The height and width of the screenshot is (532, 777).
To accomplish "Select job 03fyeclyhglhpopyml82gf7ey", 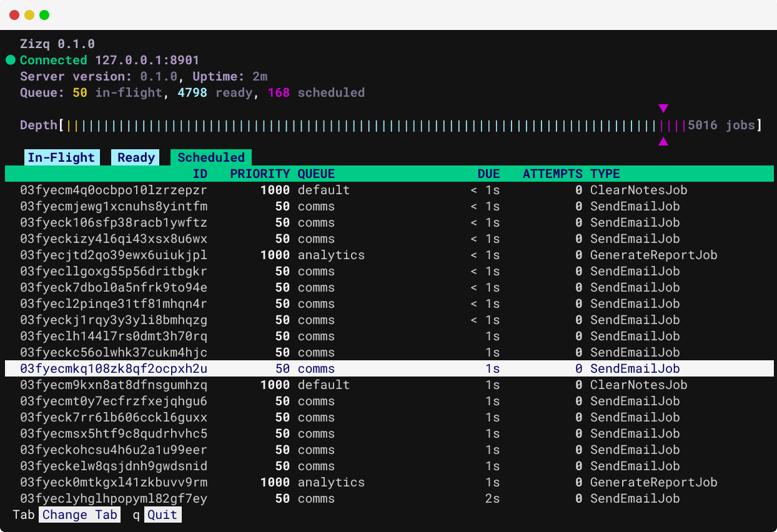I will (388, 498).
